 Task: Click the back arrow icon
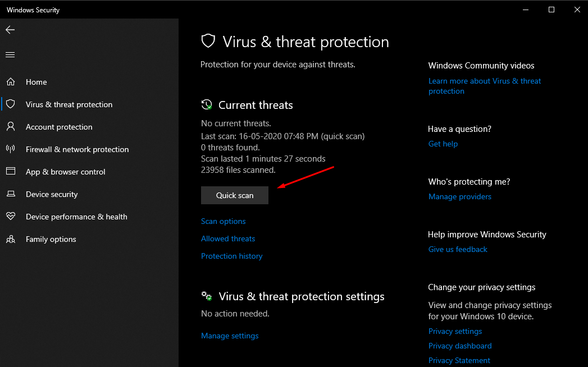click(x=10, y=30)
